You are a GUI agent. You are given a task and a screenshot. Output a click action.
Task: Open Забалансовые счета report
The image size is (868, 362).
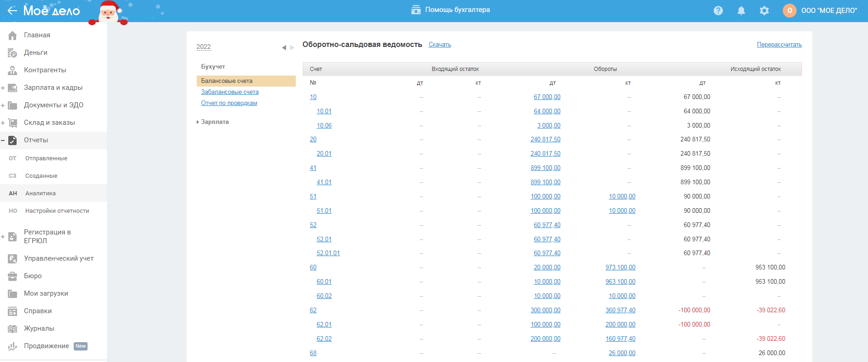pos(229,92)
